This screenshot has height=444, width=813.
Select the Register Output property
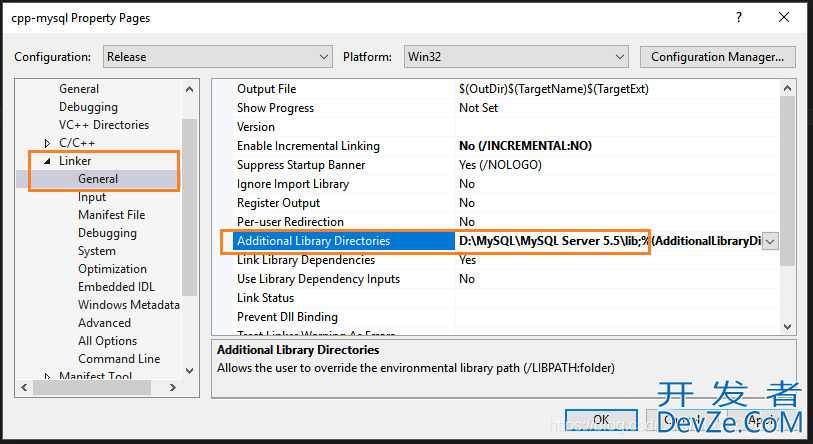[x=278, y=203]
